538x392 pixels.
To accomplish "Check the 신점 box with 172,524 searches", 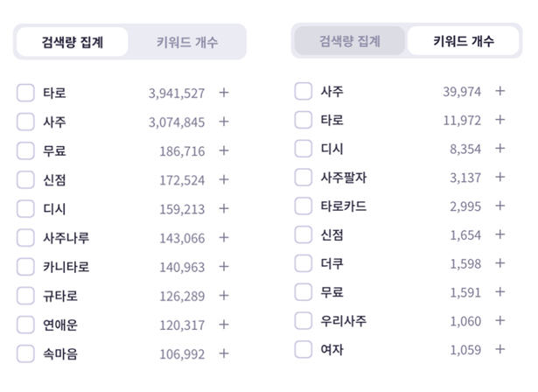I will coord(25,179).
